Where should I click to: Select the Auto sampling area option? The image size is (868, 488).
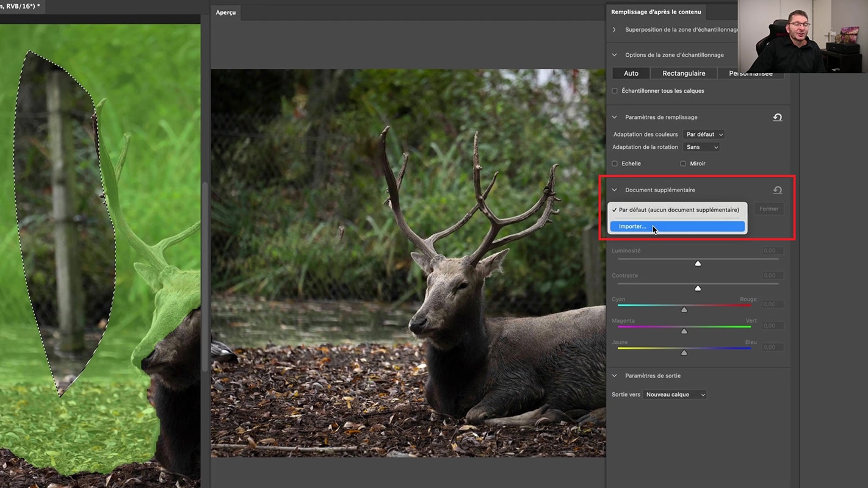(631, 73)
